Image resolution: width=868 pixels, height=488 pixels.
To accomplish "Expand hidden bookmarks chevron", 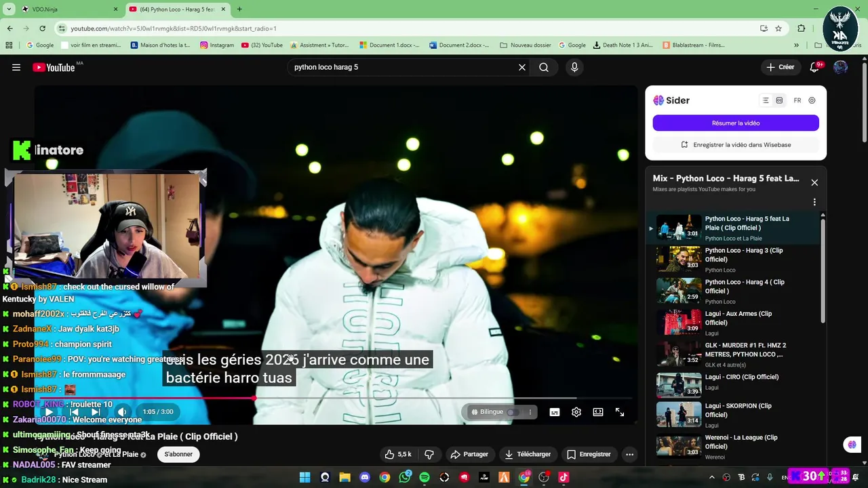I will [796, 45].
